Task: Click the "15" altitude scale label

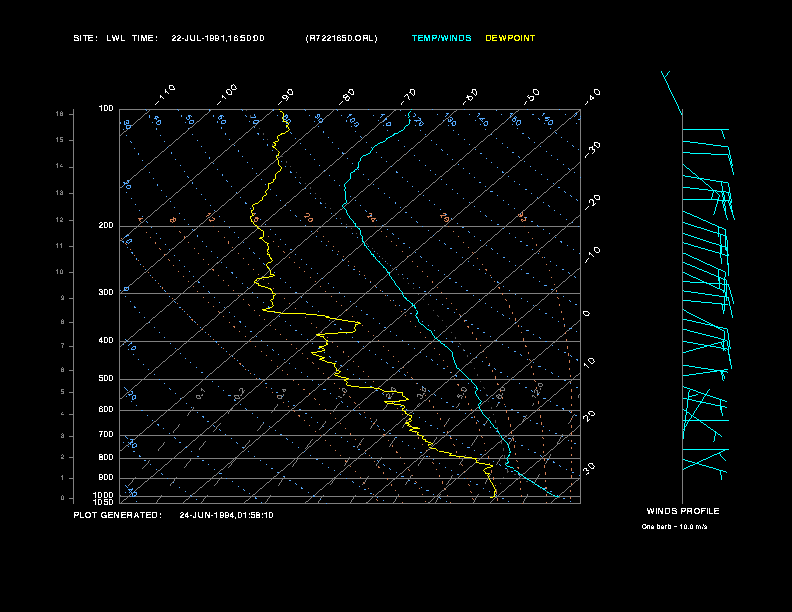Action: pos(60,140)
